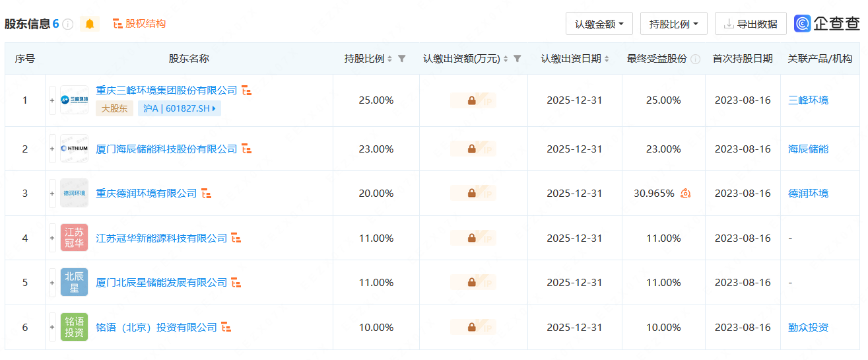
Task: Click info icon next to 最终受益股份 header
Action: (x=695, y=59)
